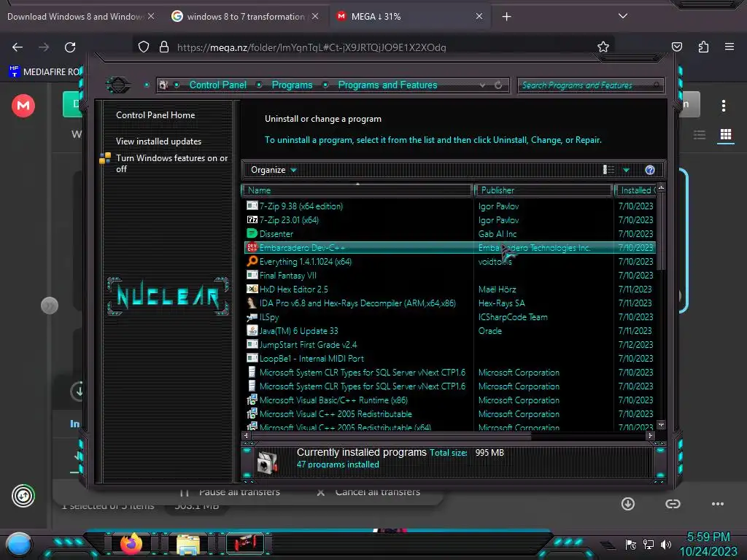This screenshot has height=560, width=747.
Task: Bookmark this page with the star icon
Action: [x=603, y=47]
